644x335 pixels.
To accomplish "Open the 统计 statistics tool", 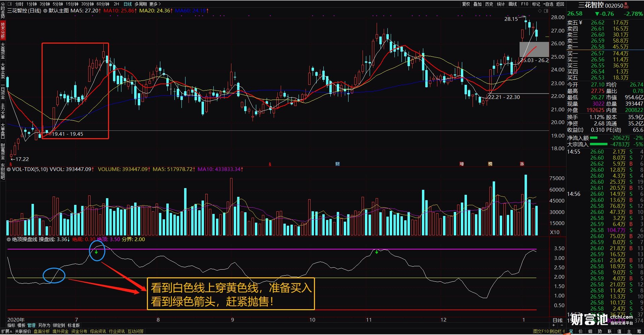I will [x=501, y=4].
